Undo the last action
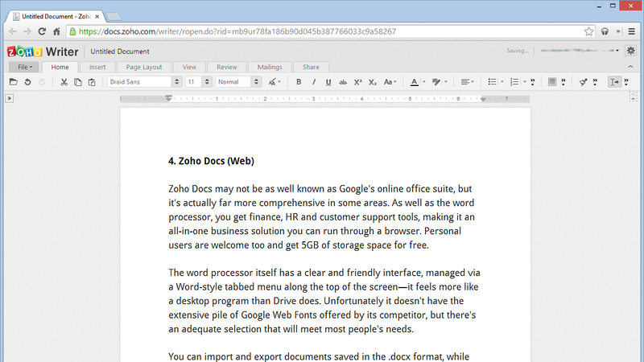 [x=27, y=82]
